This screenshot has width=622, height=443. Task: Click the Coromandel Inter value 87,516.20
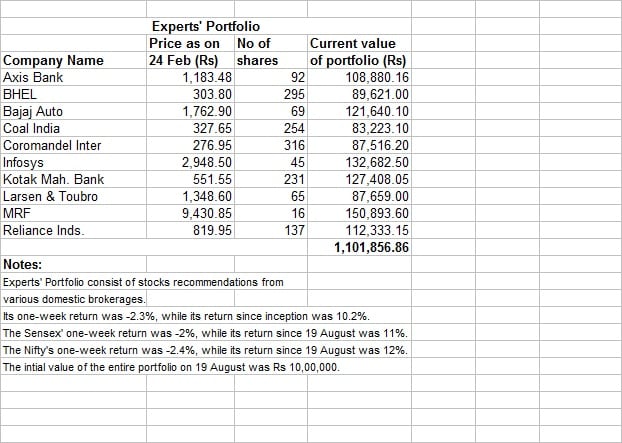359,146
